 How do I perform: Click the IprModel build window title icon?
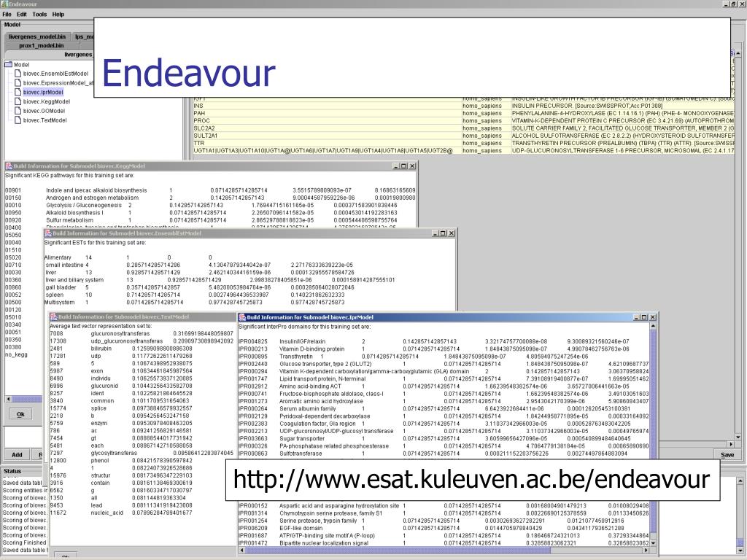(242, 317)
